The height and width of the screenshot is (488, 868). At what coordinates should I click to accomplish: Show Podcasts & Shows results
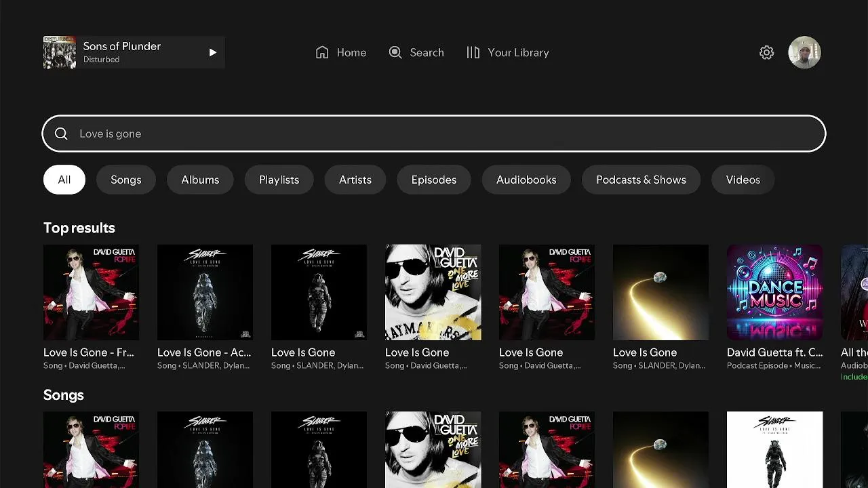[x=641, y=180]
